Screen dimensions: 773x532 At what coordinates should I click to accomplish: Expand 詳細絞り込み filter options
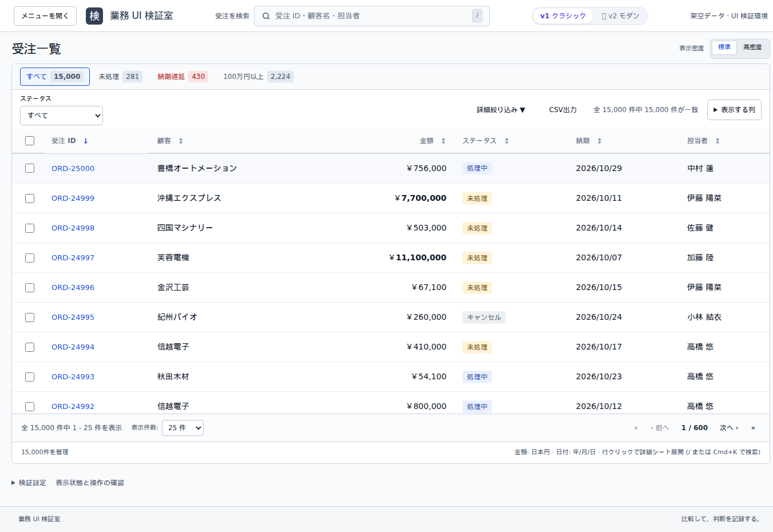(x=501, y=110)
